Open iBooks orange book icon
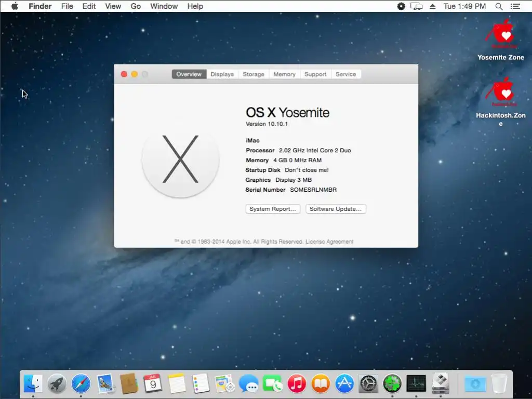This screenshot has width=532, height=399. coord(320,383)
